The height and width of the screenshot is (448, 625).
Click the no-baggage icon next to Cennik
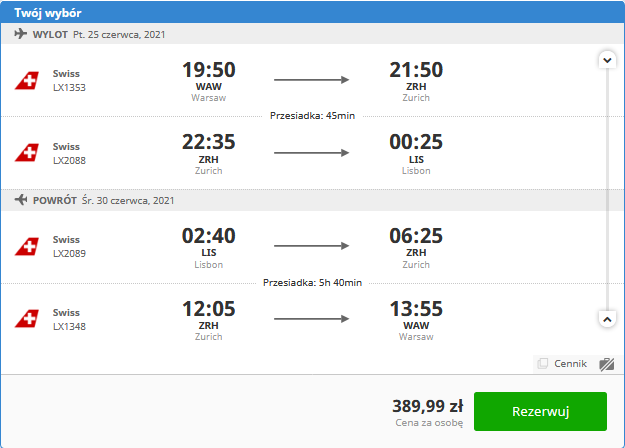point(606,364)
